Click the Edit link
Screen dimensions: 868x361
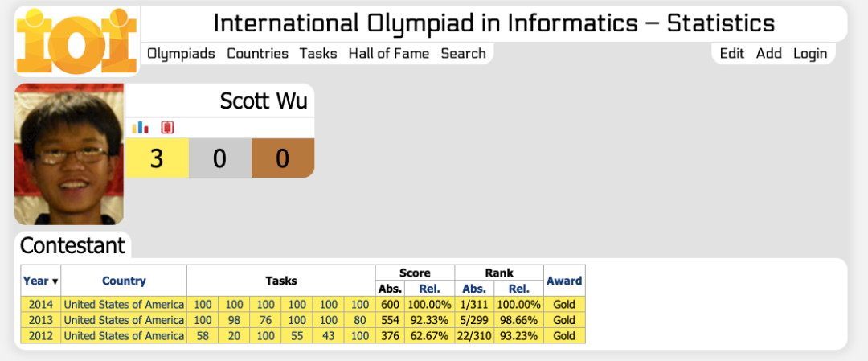(x=732, y=54)
